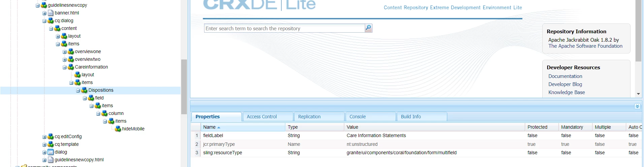Sort properties by Name column header
644x167 pixels.
coord(243,127)
